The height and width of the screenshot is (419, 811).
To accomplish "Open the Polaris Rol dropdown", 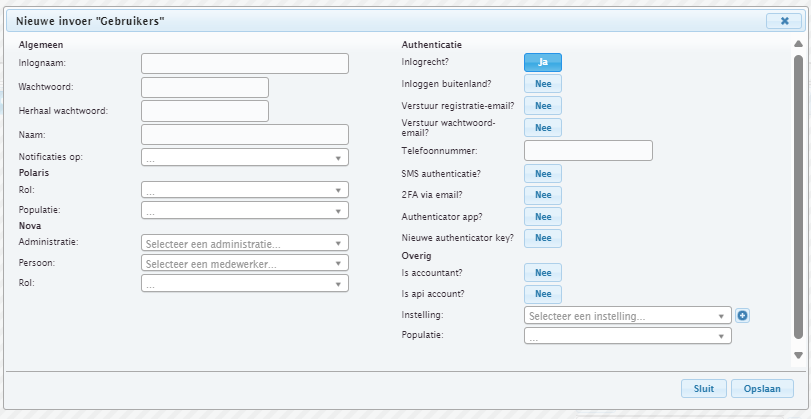I will tap(245, 190).
